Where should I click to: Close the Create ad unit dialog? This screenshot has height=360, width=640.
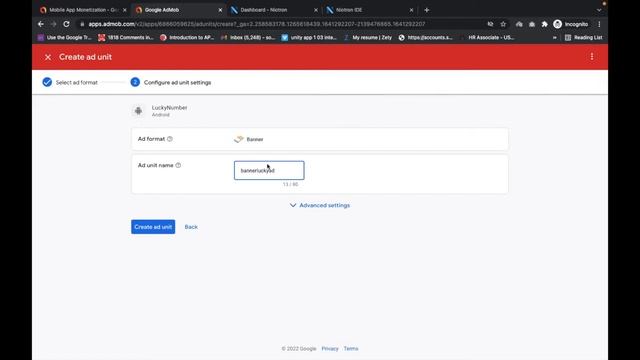48,57
